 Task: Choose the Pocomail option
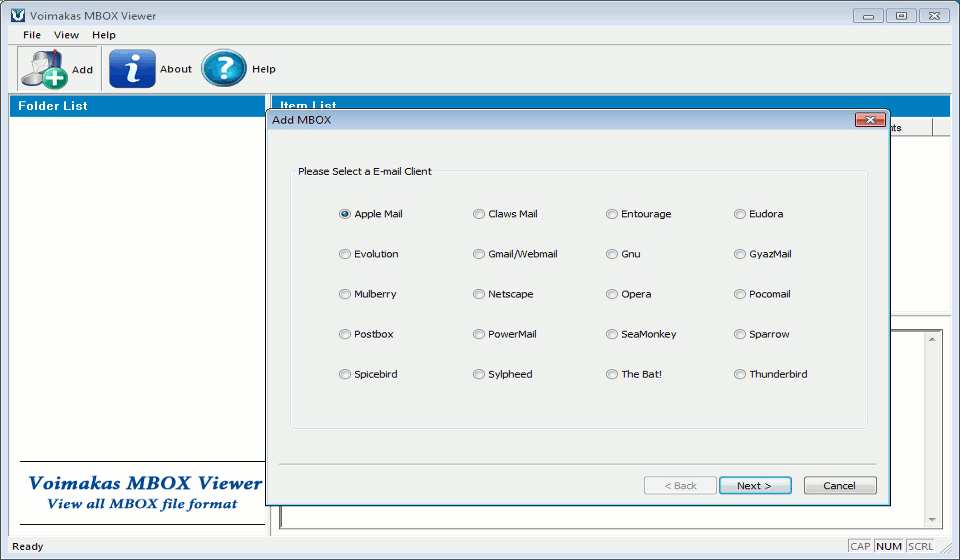[740, 294]
